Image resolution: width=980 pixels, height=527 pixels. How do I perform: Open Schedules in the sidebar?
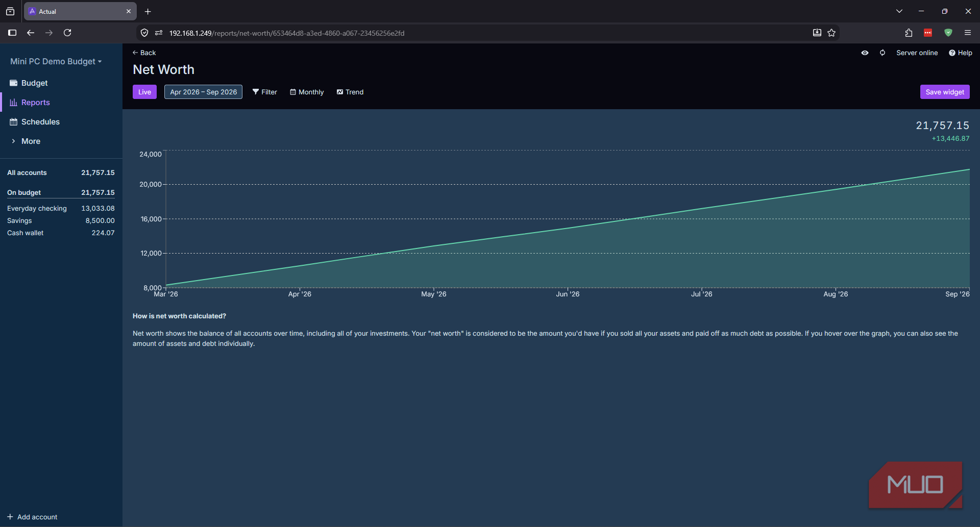click(x=61, y=121)
